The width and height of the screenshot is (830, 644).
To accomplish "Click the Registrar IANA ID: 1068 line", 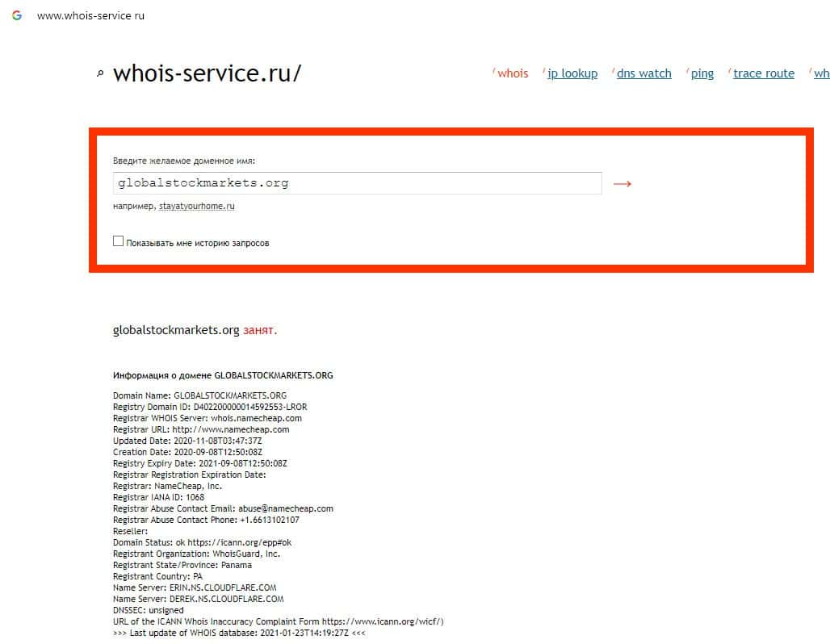I will tap(158, 497).
